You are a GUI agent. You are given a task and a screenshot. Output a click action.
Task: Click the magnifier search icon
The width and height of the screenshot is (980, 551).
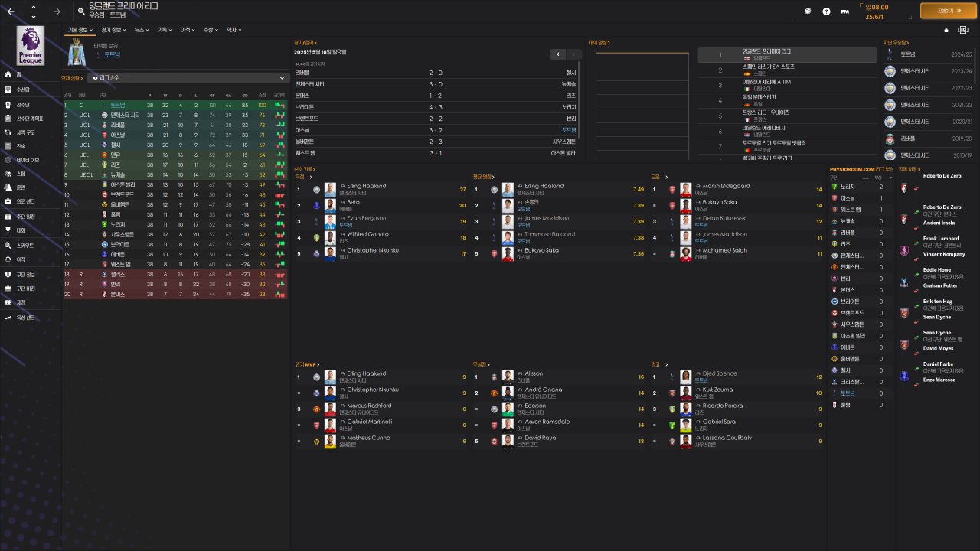pos(80,11)
